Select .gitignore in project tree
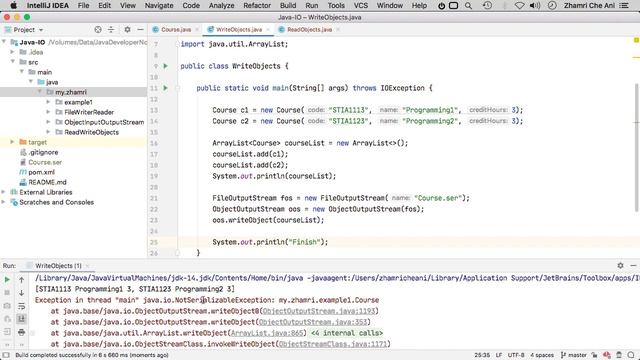The width and height of the screenshot is (640, 360). click(x=43, y=152)
